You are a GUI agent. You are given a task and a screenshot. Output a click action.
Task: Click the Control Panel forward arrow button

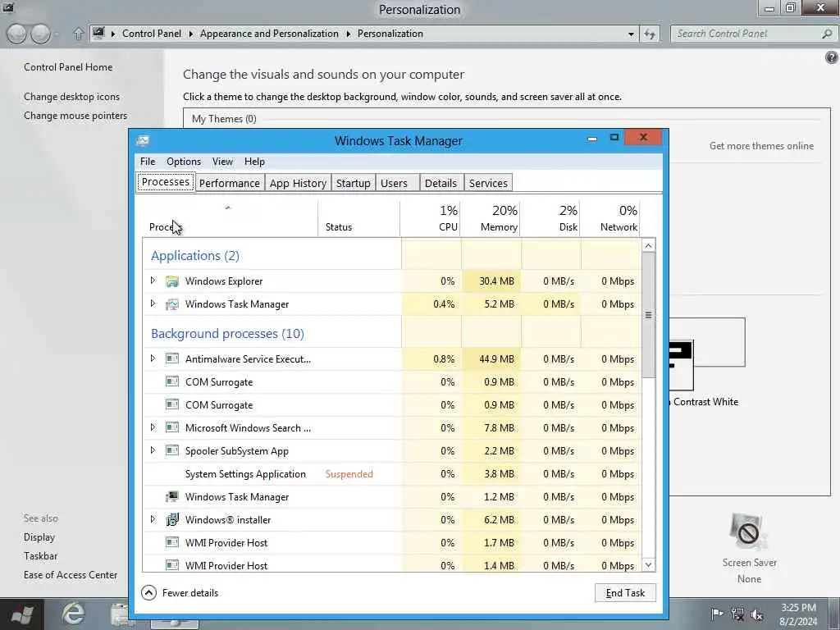[41, 34]
